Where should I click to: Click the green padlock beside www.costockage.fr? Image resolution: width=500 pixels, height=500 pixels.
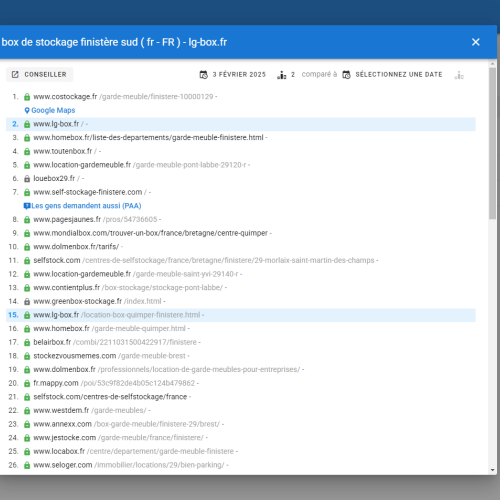pos(27,97)
